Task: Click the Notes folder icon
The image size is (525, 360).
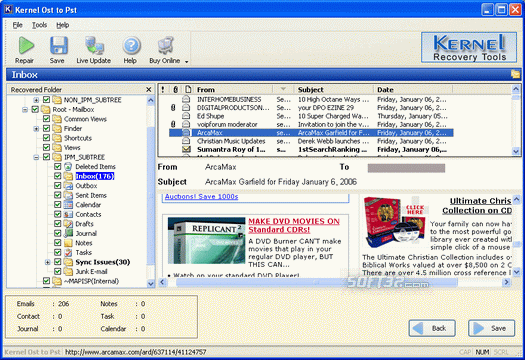Action: 68,243
